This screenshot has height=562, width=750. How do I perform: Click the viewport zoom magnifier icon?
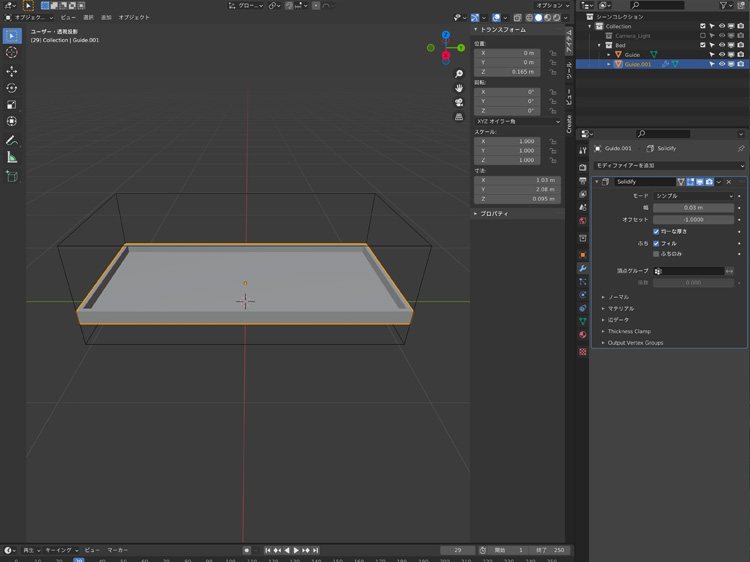(x=458, y=74)
